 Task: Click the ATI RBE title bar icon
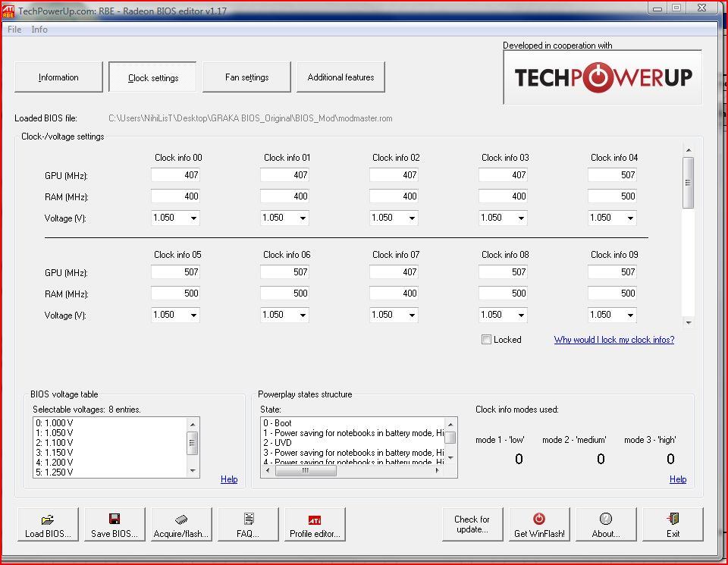coord(8,11)
